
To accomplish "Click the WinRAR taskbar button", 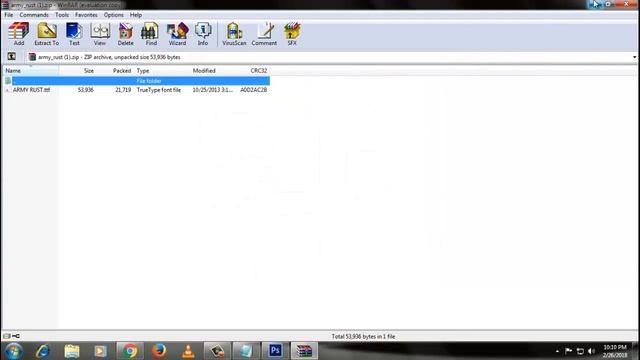I will coord(304,351).
